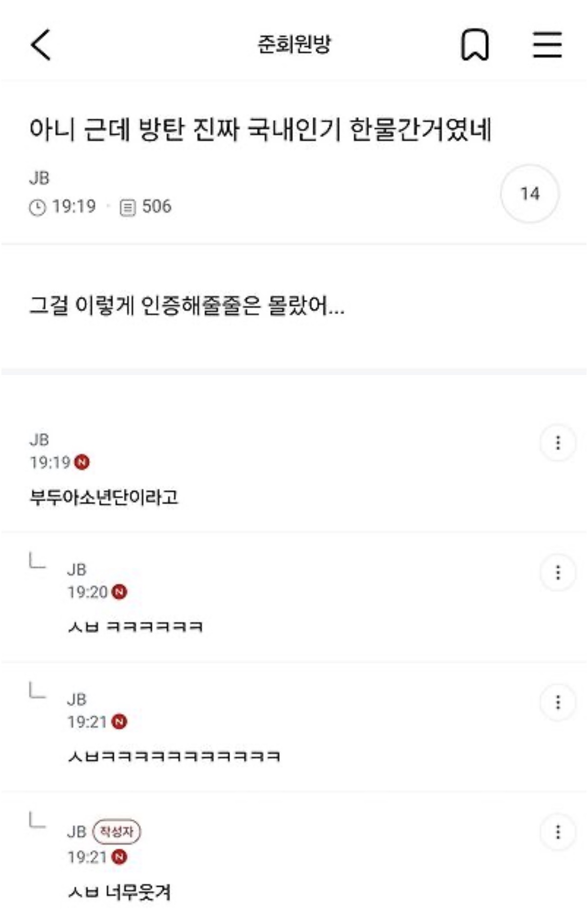Tap the post body text 그걸 이렇게 인증해줄줄은

pos(187,306)
